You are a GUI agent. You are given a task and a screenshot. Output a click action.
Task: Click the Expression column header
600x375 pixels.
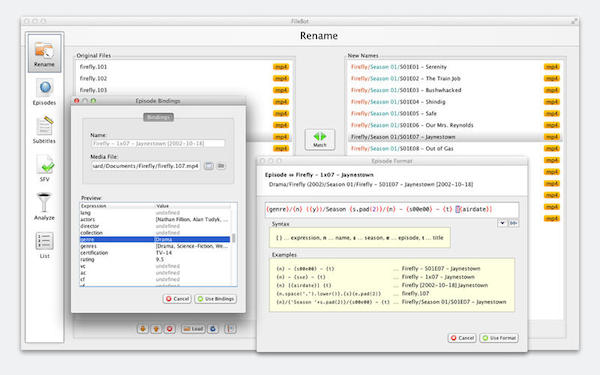click(117, 206)
